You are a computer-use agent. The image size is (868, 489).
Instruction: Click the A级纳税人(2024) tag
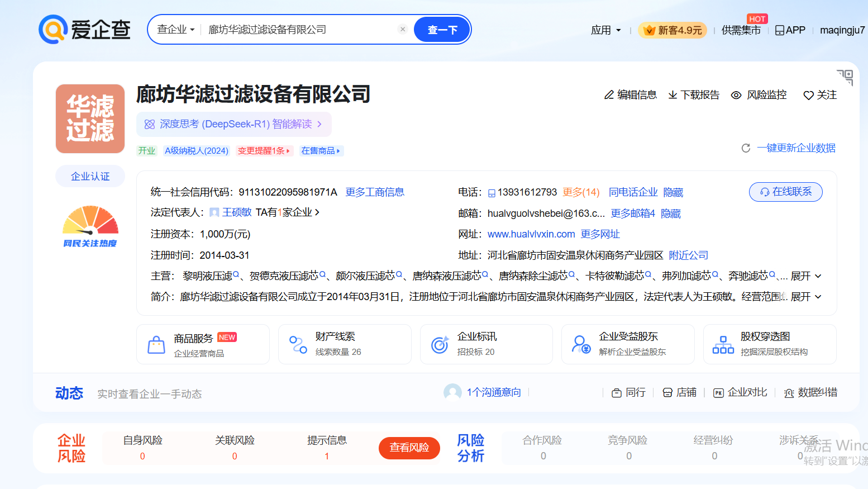tap(197, 150)
